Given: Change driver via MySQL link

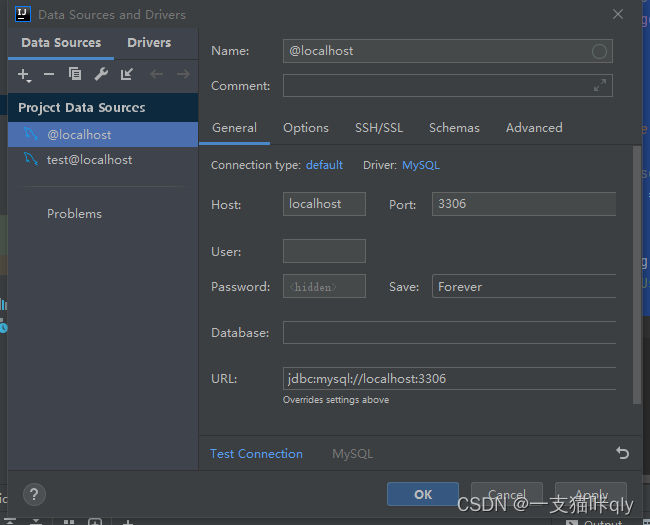Looking at the screenshot, I should tap(421, 165).
